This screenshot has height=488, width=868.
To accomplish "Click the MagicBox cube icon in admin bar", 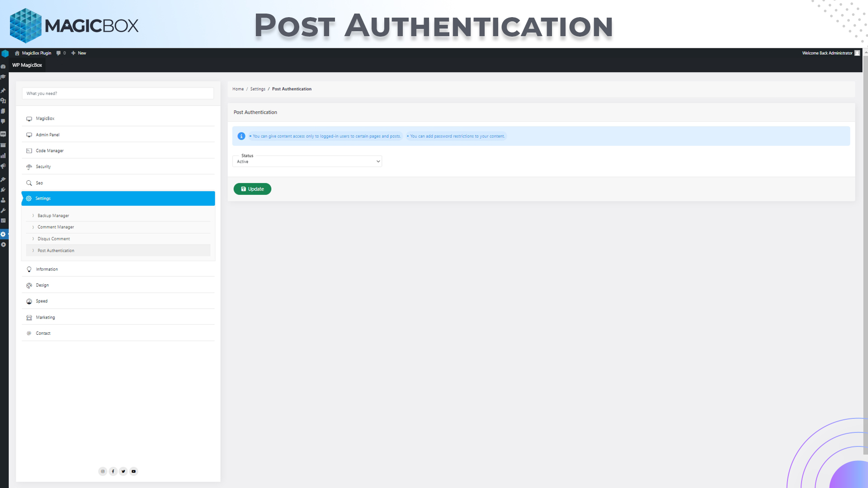I will coord(5,53).
